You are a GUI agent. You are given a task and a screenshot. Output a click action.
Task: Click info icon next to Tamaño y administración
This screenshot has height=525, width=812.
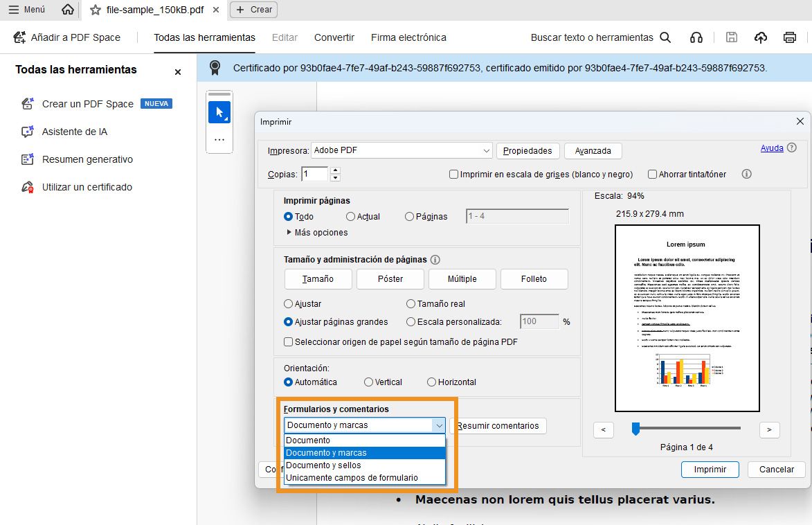(x=435, y=260)
